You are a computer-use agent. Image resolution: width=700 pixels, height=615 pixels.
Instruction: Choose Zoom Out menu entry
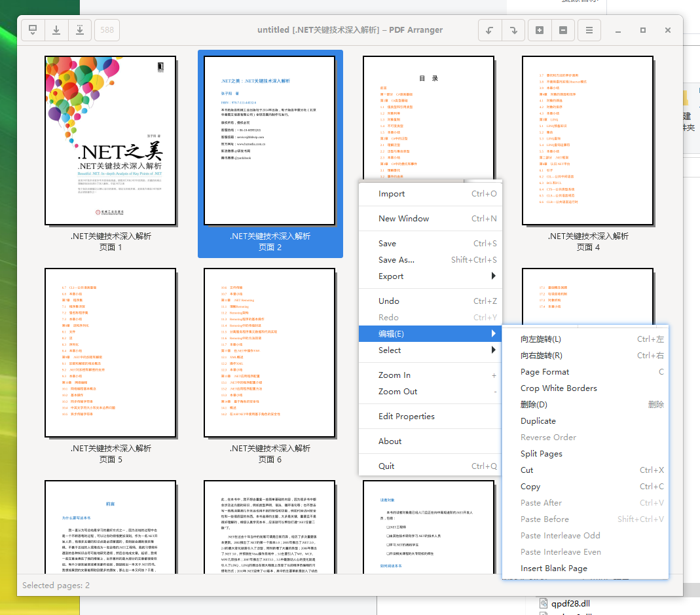(430, 392)
